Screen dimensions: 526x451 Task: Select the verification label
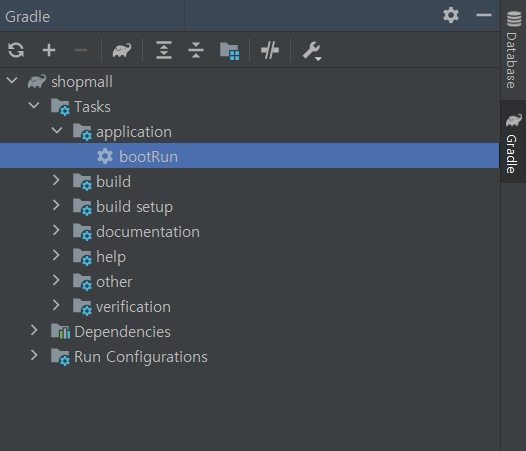(x=133, y=307)
